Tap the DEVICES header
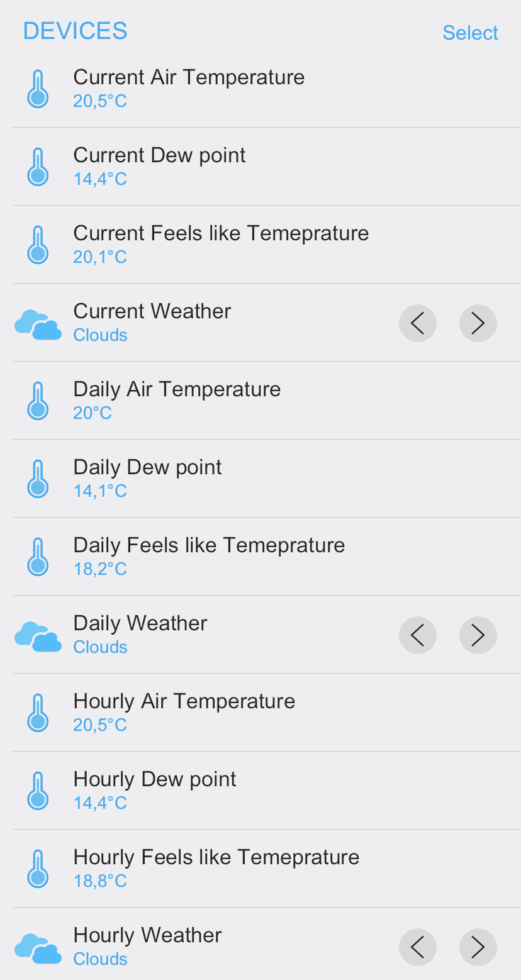 coord(76,31)
